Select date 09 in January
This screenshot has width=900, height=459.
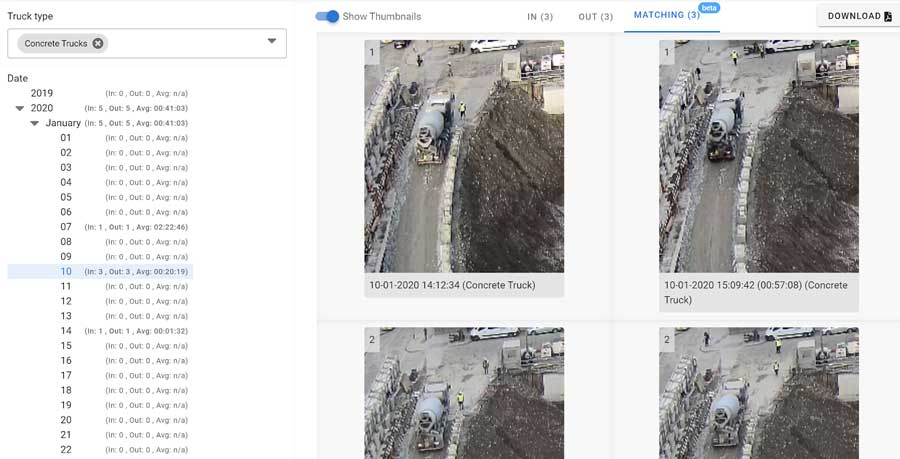pyautogui.click(x=100, y=256)
